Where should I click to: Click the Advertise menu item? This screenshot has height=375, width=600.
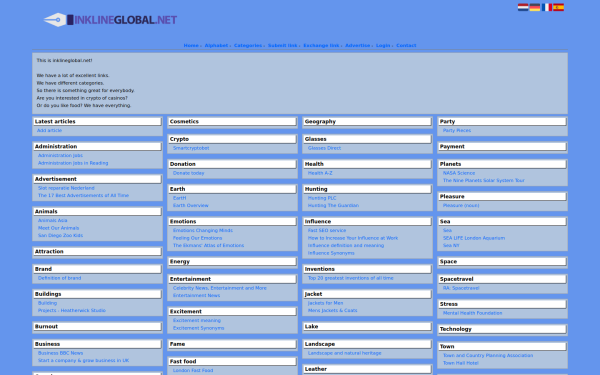tap(357, 46)
